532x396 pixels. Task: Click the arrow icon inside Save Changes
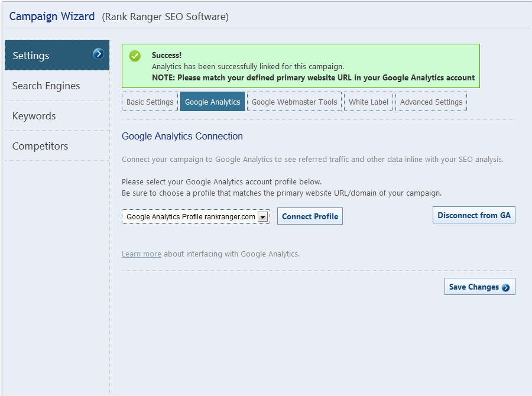pyautogui.click(x=506, y=288)
